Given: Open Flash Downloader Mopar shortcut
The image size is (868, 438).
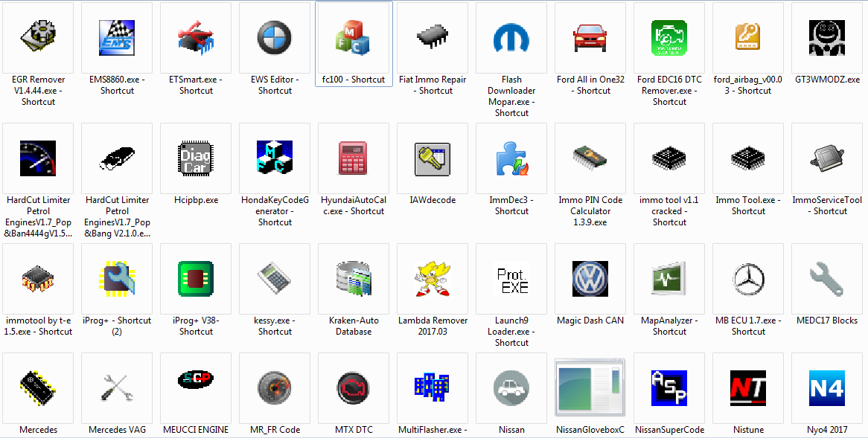Looking at the screenshot, I should pyautogui.click(x=511, y=37).
